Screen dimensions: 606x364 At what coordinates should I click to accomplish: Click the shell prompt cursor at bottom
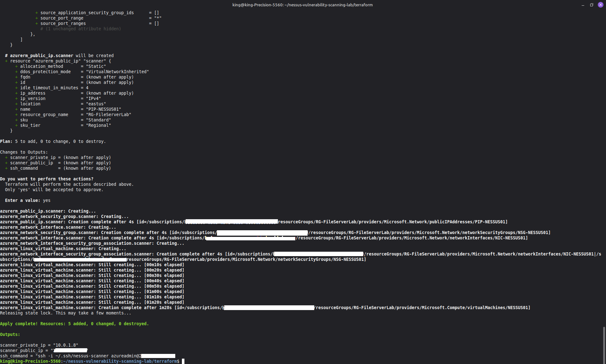(x=183, y=361)
